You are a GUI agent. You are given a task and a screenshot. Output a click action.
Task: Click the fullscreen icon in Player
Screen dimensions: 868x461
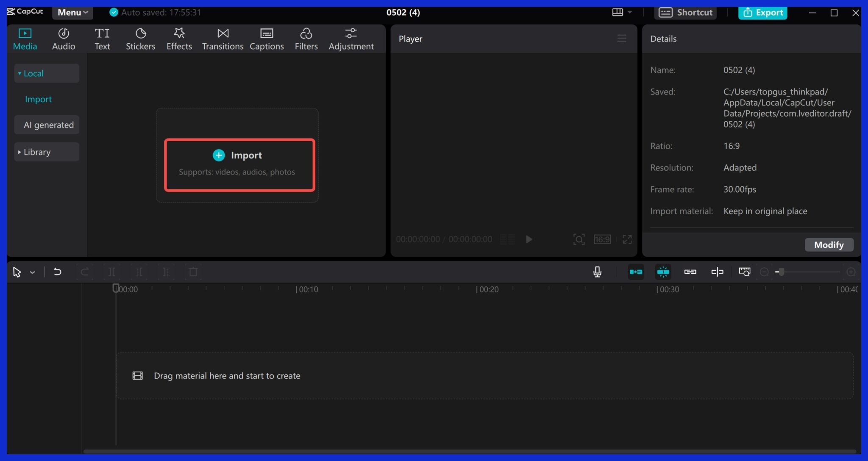tap(627, 239)
